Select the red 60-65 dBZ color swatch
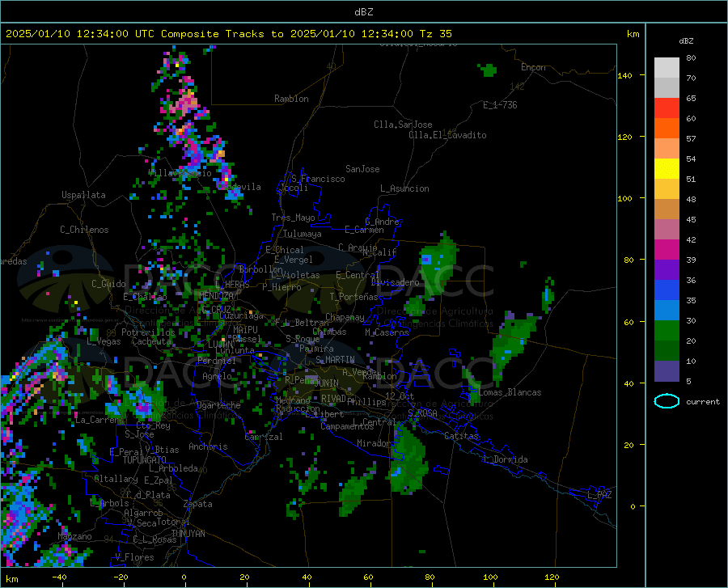The image size is (728, 588). click(667, 108)
